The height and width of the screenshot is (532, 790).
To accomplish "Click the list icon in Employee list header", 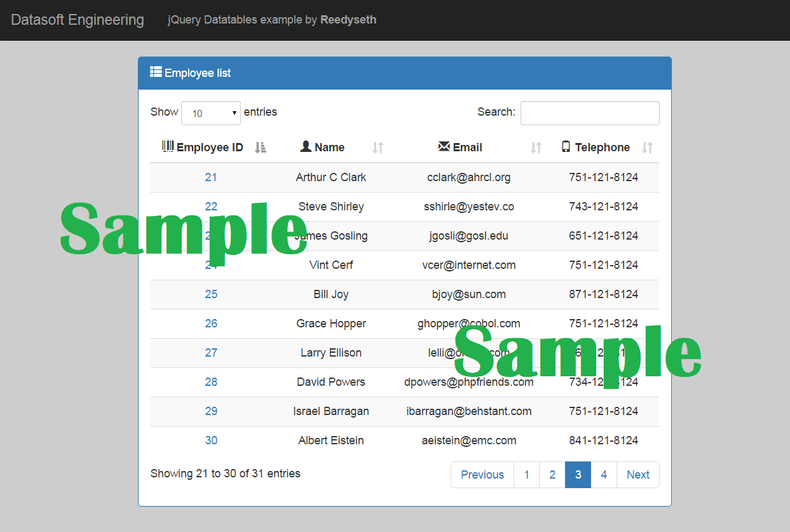I will click(156, 72).
